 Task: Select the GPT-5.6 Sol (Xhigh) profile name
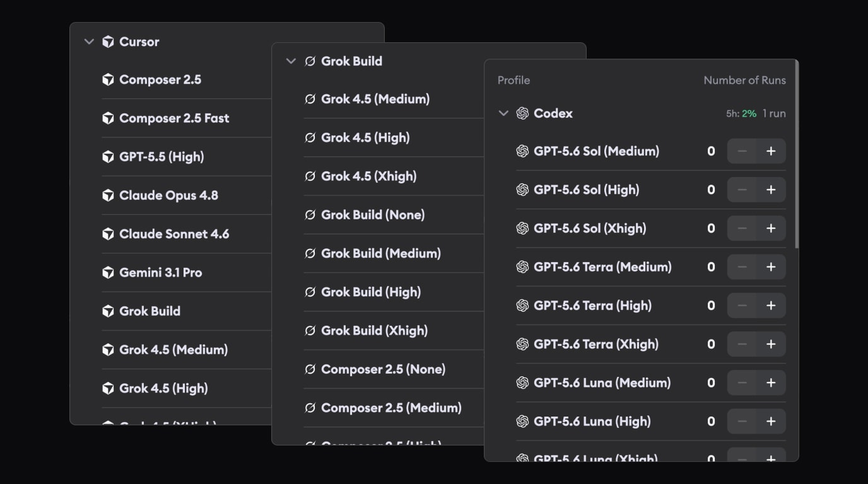pos(590,228)
